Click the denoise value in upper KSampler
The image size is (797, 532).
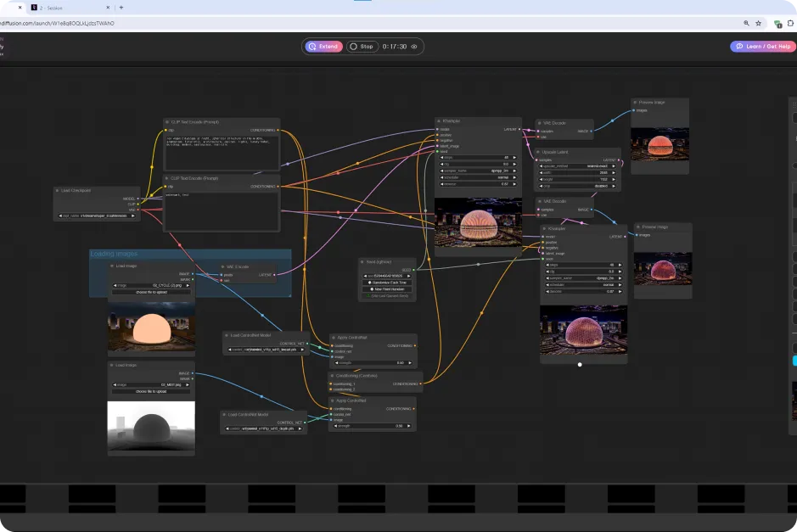[505, 184]
